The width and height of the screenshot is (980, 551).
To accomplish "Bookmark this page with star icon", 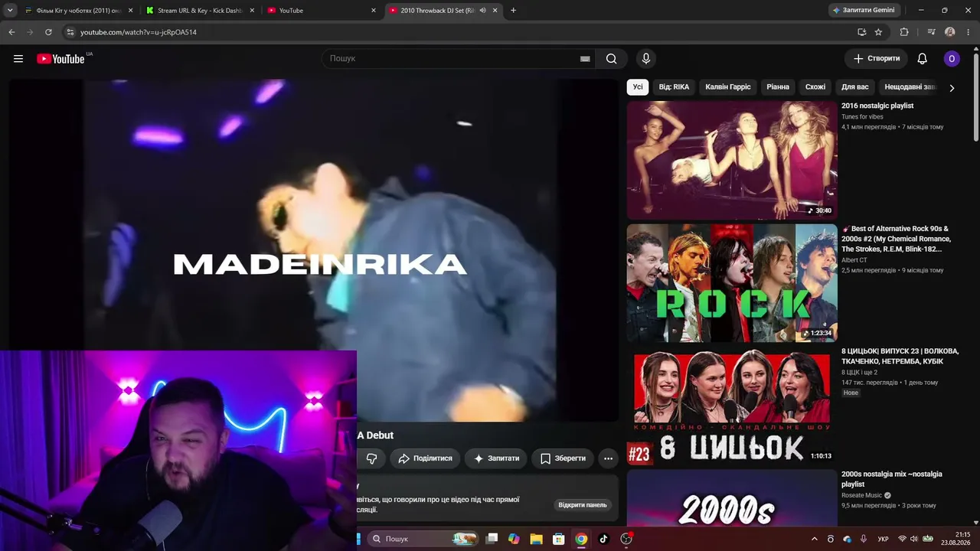I will click(x=878, y=32).
